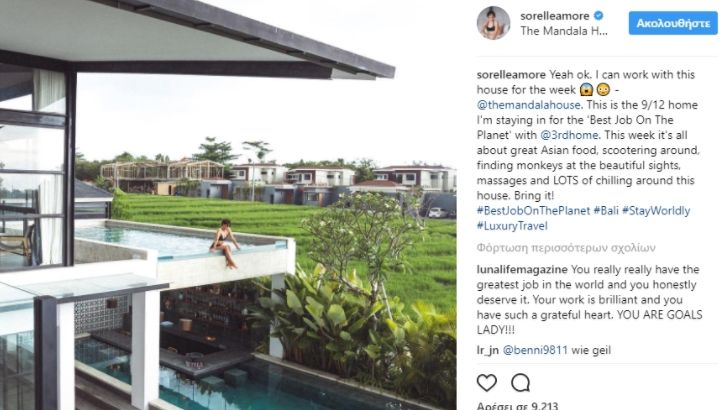The width and height of the screenshot is (722, 410).
Task: Click the sorelleamore name in the caption
Action: [511, 75]
